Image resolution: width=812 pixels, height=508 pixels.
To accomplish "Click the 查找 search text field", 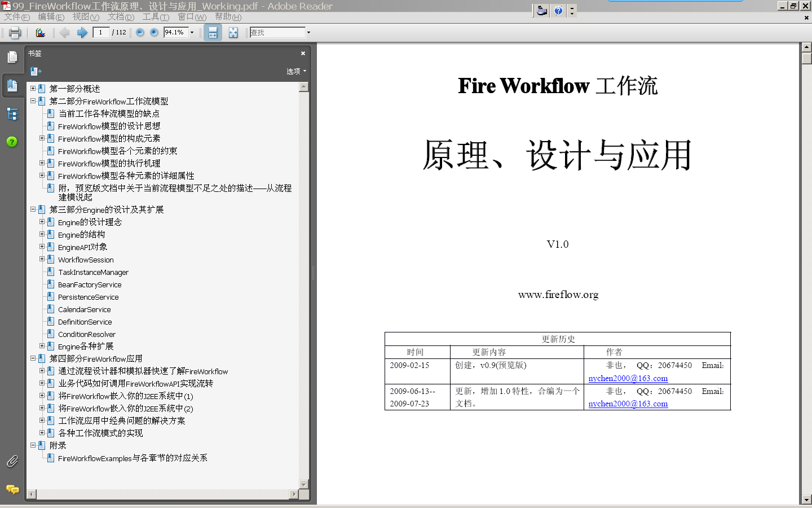I will click(277, 33).
